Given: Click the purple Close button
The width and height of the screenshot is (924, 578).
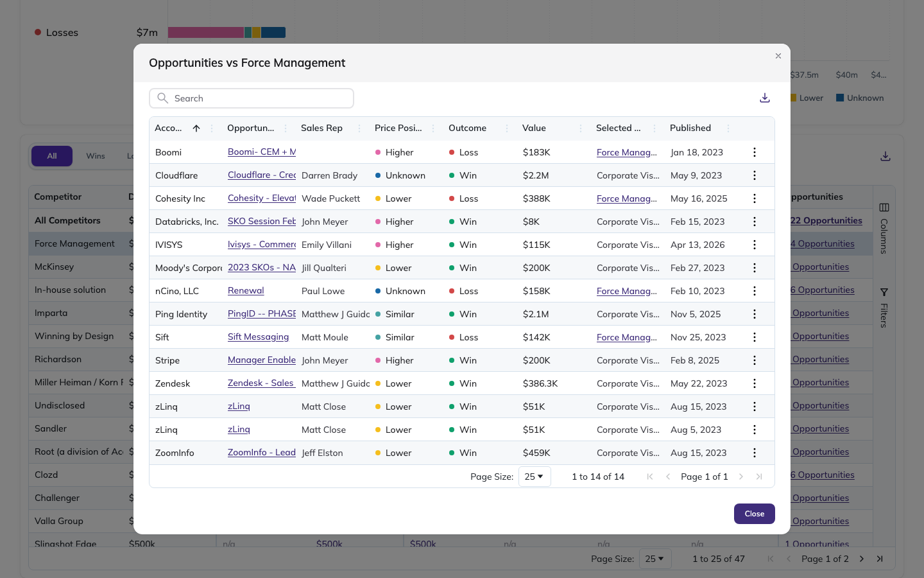Looking at the screenshot, I should pos(755,514).
